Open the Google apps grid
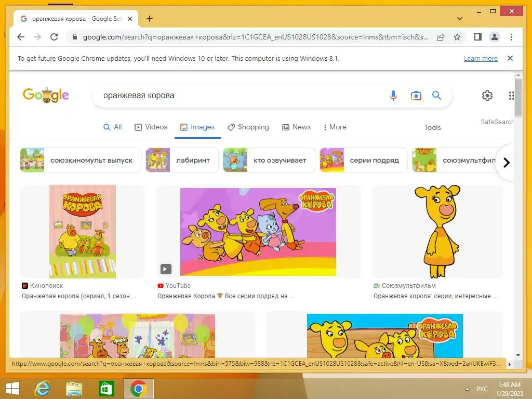Viewport: 532px width, 399px height. [511, 96]
